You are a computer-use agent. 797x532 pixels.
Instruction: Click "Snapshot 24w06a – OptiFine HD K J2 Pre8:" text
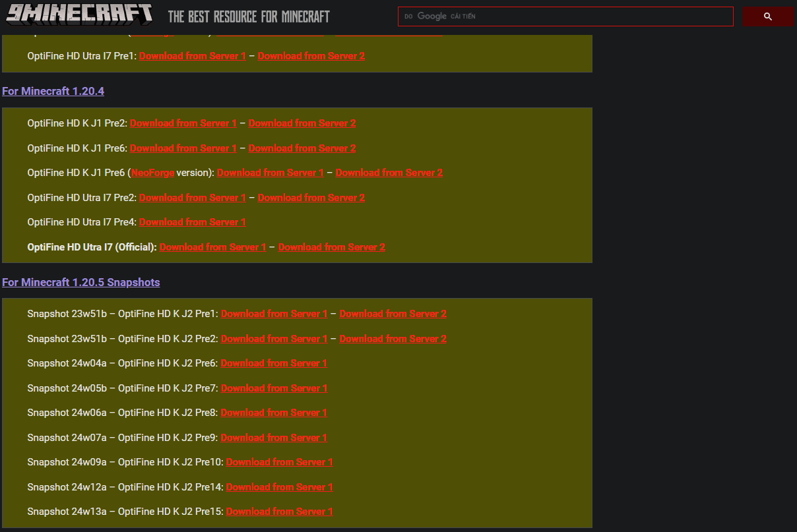point(123,413)
